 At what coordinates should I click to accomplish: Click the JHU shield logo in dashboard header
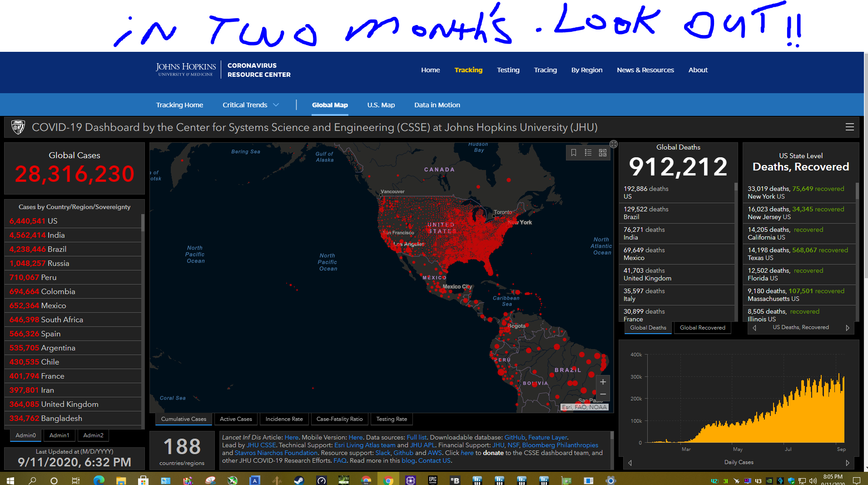click(x=18, y=127)
